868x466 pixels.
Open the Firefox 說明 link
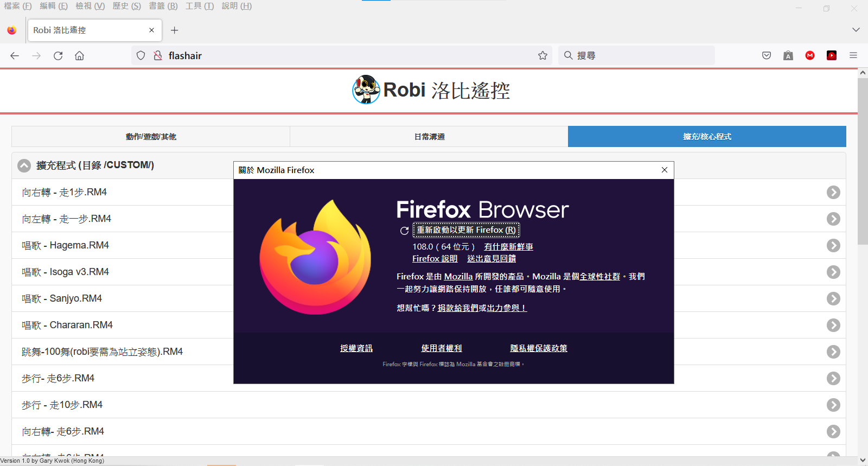point(435,259)
